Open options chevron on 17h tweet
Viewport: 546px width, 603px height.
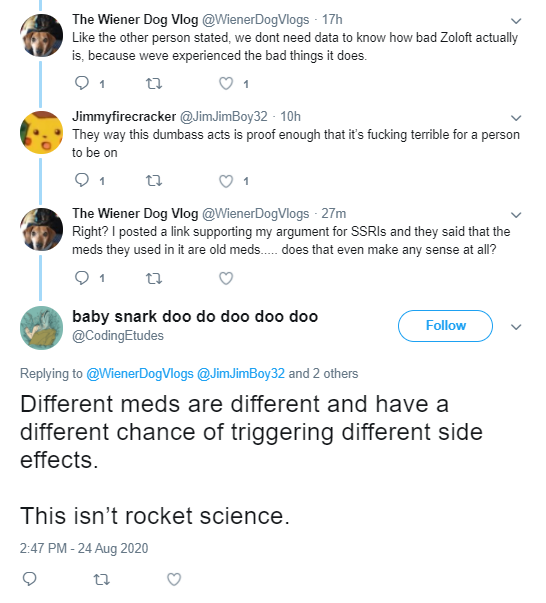tap(516, 21)
